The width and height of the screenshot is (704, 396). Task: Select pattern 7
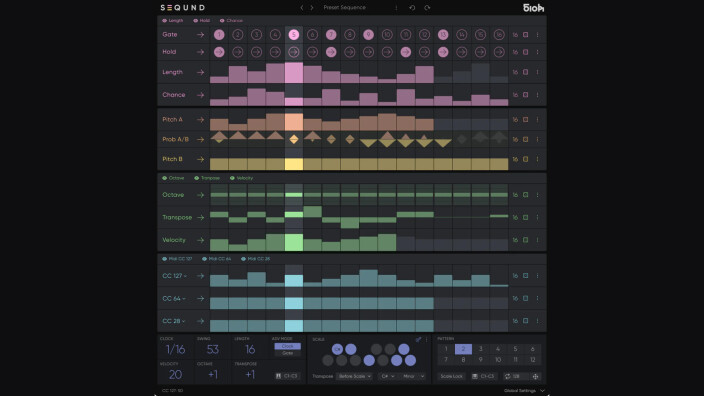click(x=446, y=360)
